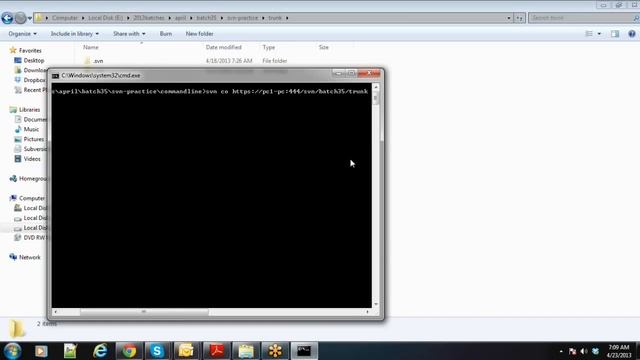Image resolution: width=640 pixels, height=360 pixels.
Task: Open the view options dropdown arrow
Action: tap(599, 34)
